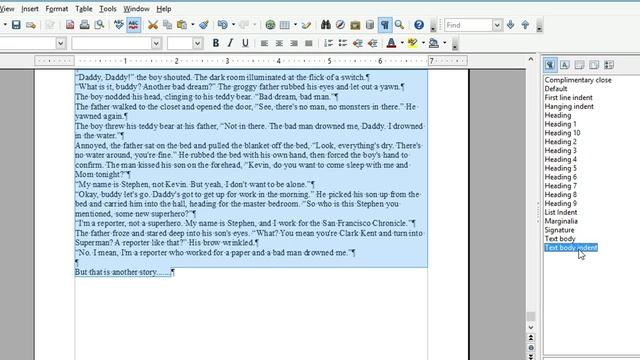Expand the Font Size dropdown arrow
The image size is (640, 360).
tap(197, 43)
